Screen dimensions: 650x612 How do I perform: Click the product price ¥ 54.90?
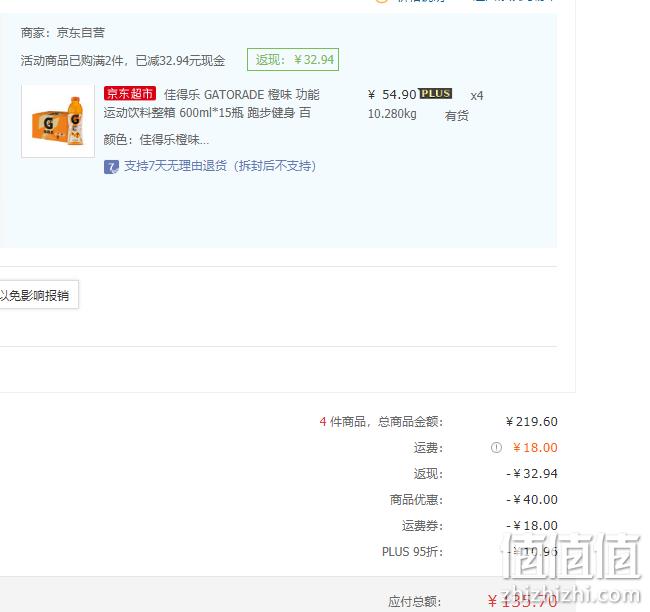(392, 95)
